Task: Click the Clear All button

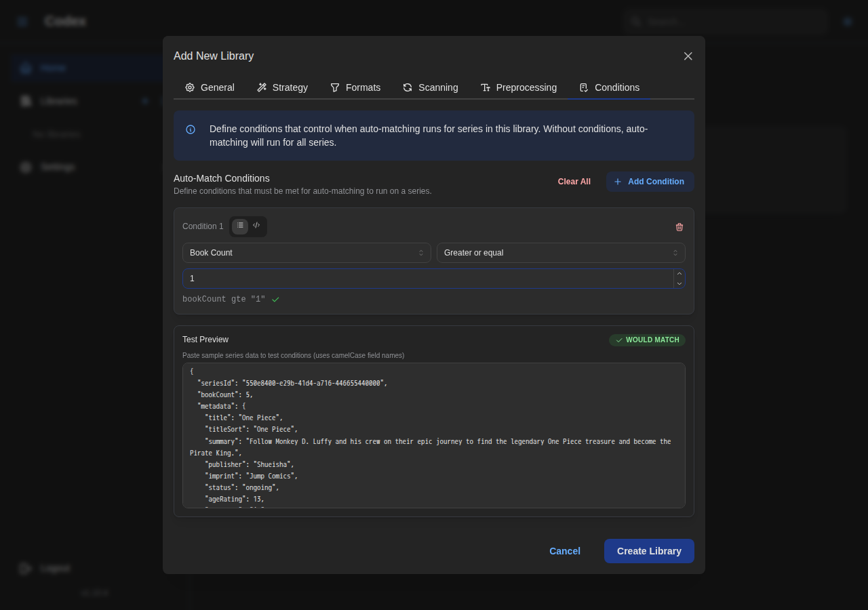Action: point(574,182)
